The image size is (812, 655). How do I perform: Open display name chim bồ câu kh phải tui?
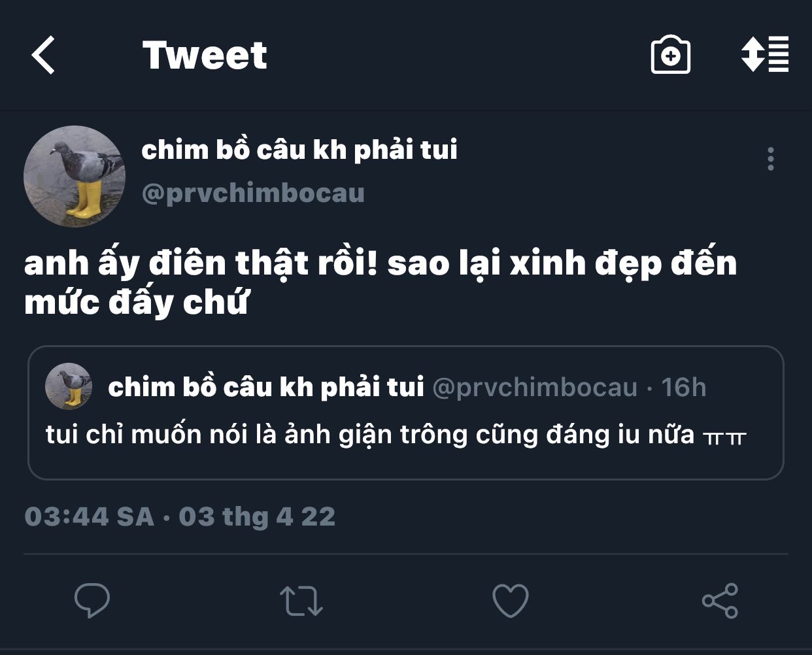coord(299,150)
